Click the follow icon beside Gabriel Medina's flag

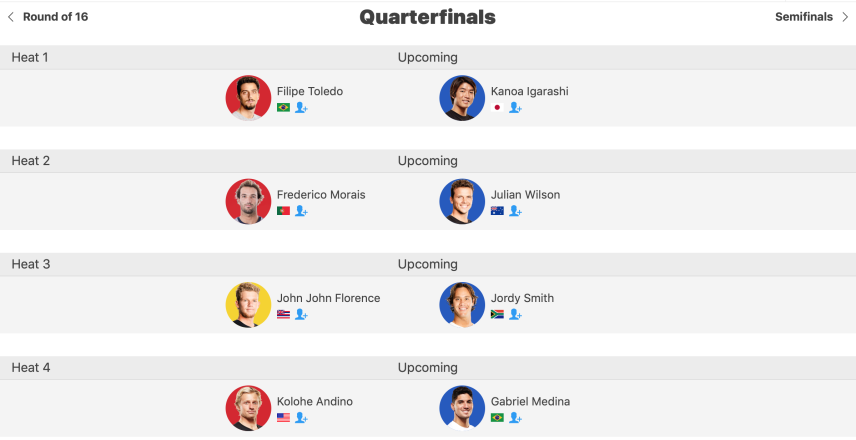point(515,418)
